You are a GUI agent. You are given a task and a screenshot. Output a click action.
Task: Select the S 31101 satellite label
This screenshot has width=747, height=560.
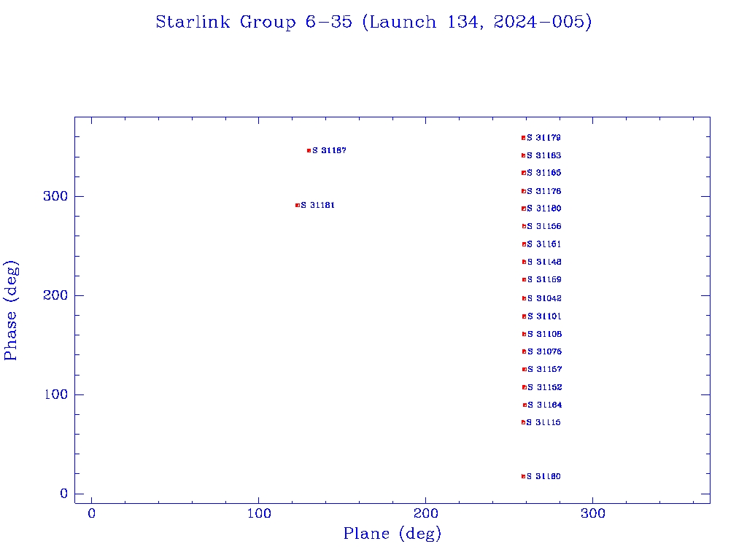point(544,316)
